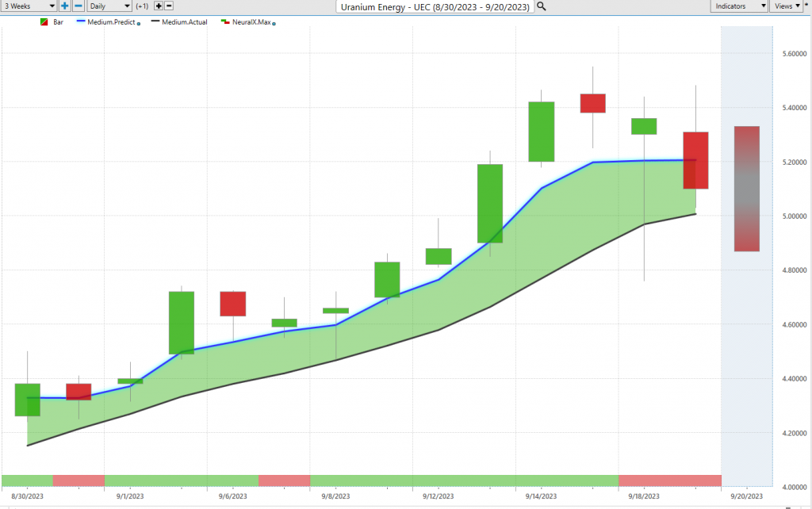
Task: Click the 4.40000 price axis label
Action: [x=795, y=378]
